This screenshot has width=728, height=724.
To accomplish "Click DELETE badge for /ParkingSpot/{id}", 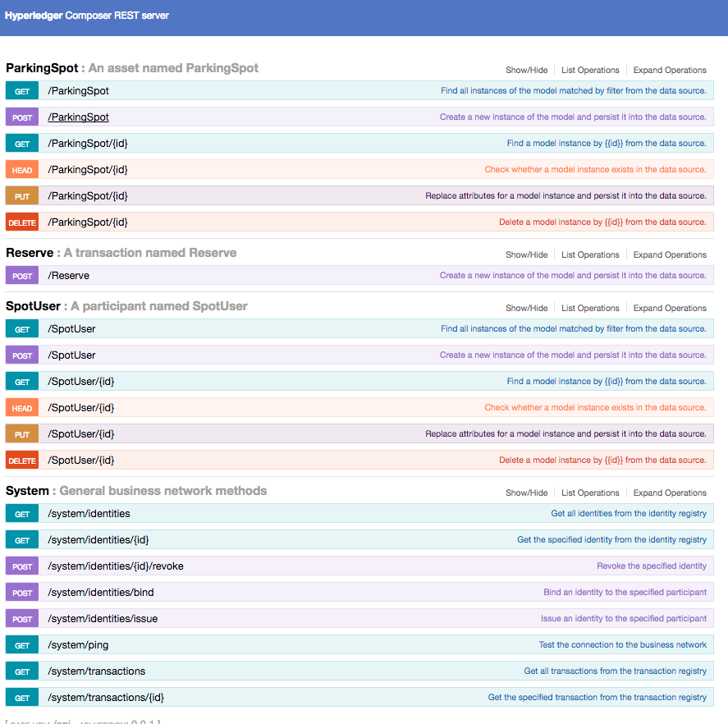I will [x=22, y=222].
